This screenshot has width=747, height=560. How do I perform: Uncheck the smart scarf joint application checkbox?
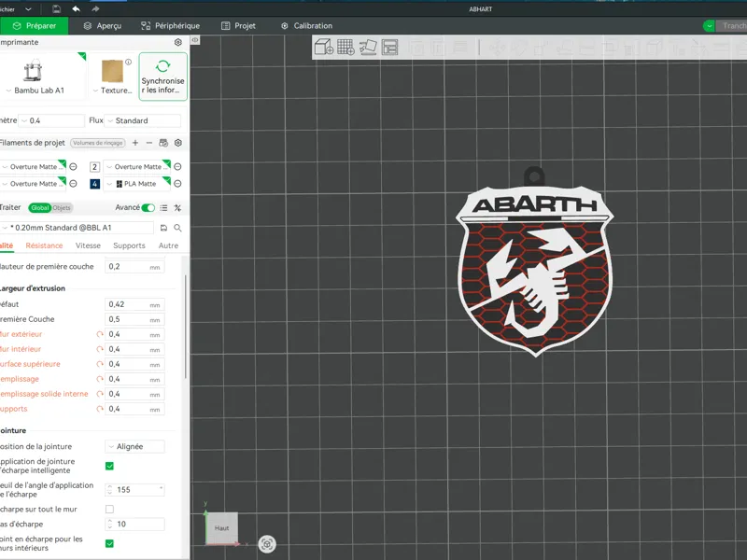[x=109, y=466]
